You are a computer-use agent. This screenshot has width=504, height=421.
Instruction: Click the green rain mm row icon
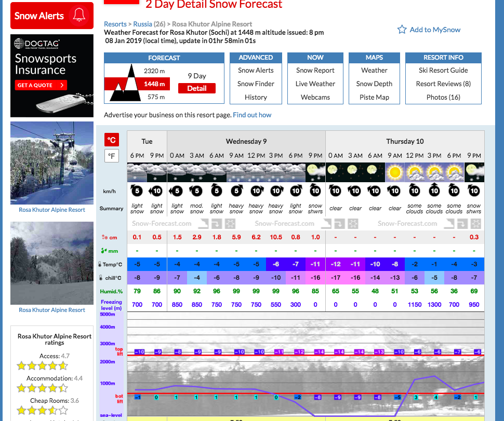click(x=104, y=251)
